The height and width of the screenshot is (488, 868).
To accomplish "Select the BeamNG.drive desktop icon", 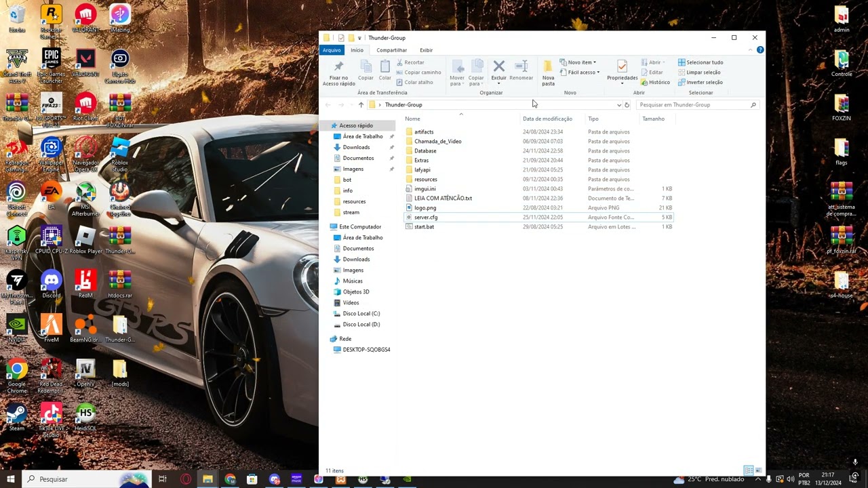I will tap(85, 328).
